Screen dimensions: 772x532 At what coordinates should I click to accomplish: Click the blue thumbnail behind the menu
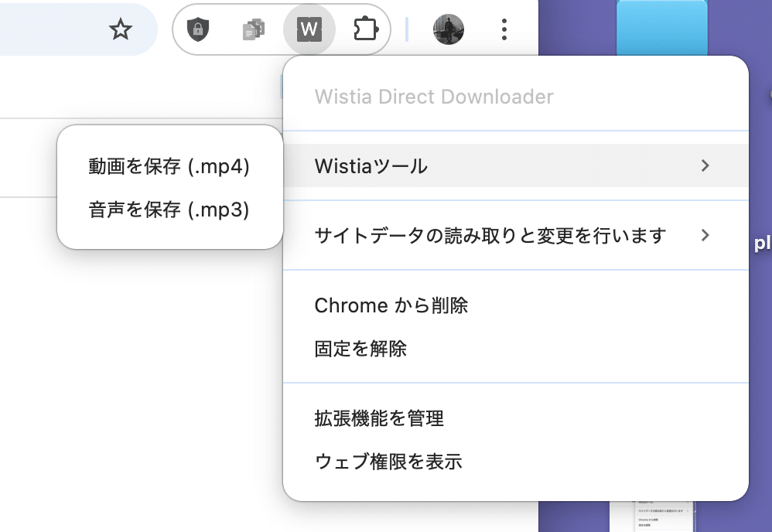(x=662, y=27)
